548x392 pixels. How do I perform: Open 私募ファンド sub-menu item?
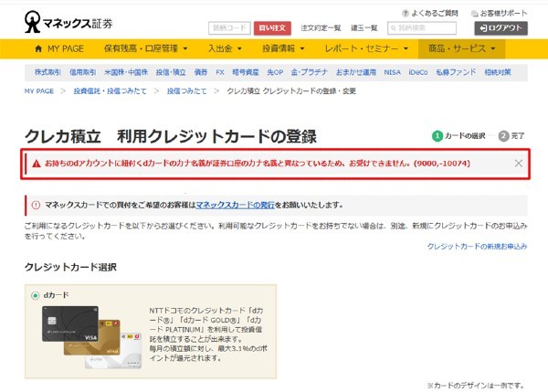(456, 72)
